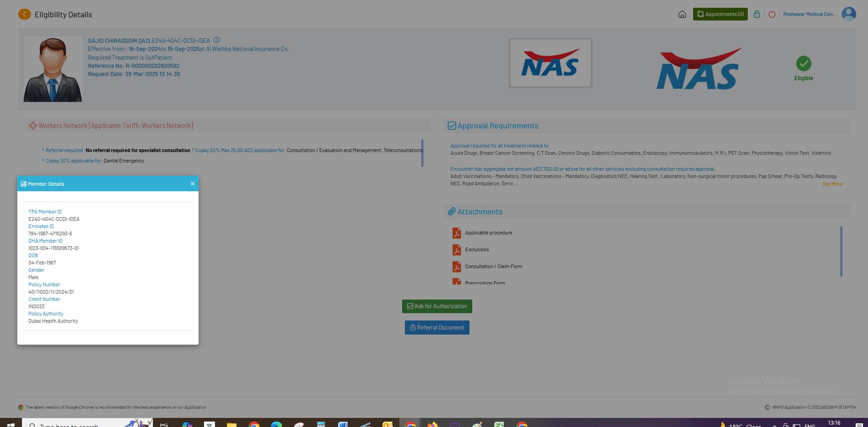Click the Workers Network panel scrollbar
The image size is (868, 427).
(x=422, y=153)
